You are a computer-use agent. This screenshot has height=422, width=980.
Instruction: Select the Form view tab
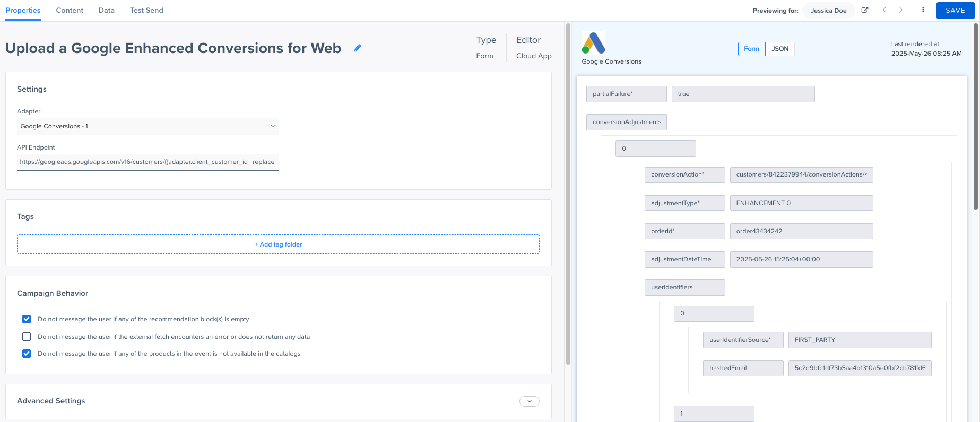(x=751, y=49)
